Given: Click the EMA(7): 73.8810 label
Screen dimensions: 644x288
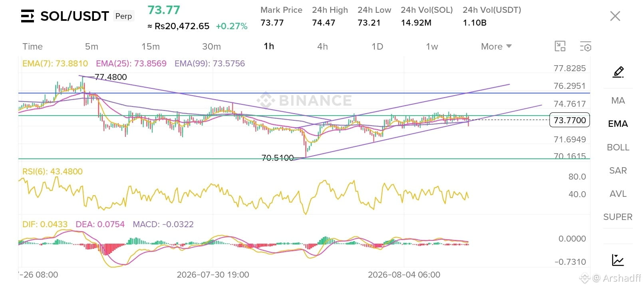Looking at the screenshot, I should [x=55, y=63].
